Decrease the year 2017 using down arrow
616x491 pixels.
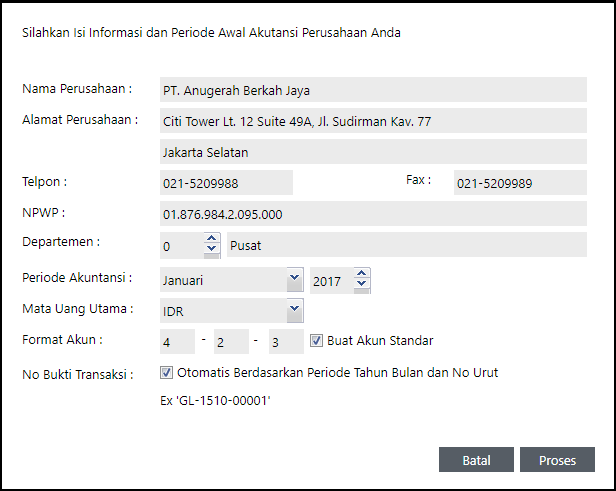pyautogui.click(x=361, y=287)
